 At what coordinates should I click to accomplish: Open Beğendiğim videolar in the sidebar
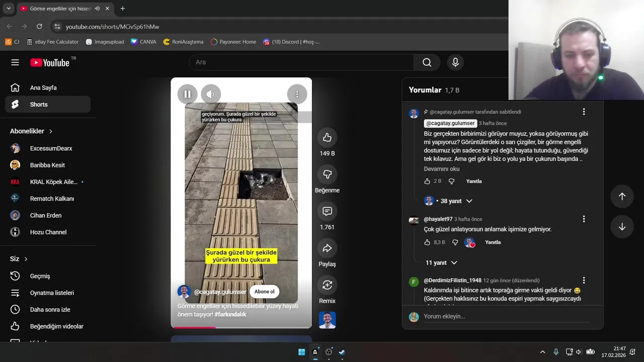(x=48, y=326)
